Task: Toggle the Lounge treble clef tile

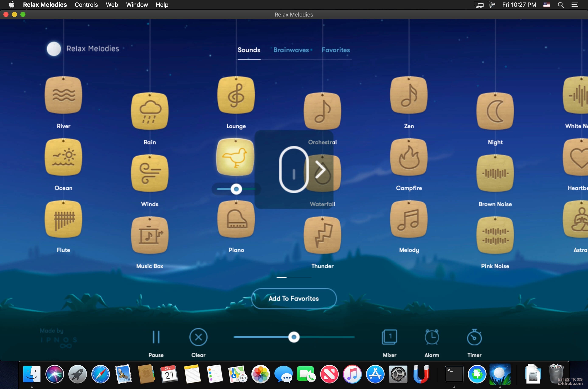Action: tap(236, 95)
